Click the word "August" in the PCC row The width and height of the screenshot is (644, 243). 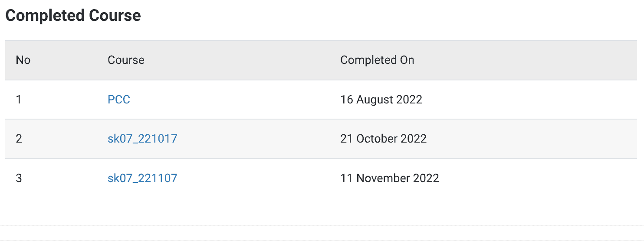point(375,100)
